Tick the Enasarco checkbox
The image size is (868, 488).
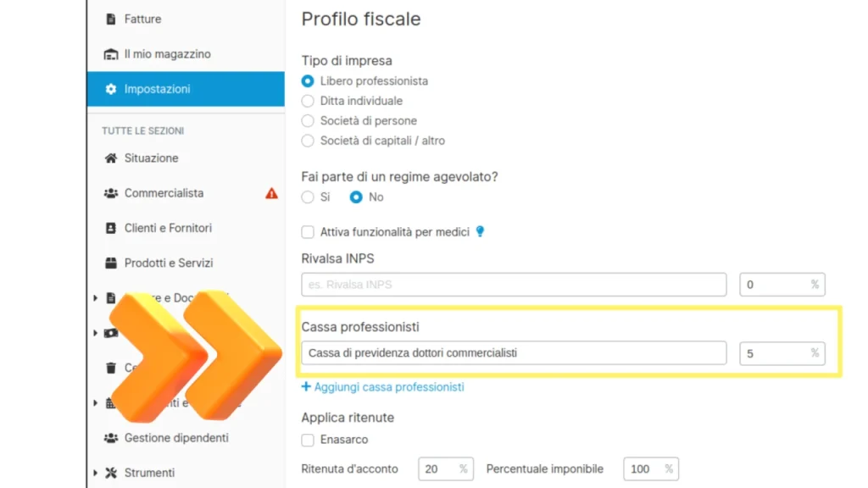tap(307, 440)
